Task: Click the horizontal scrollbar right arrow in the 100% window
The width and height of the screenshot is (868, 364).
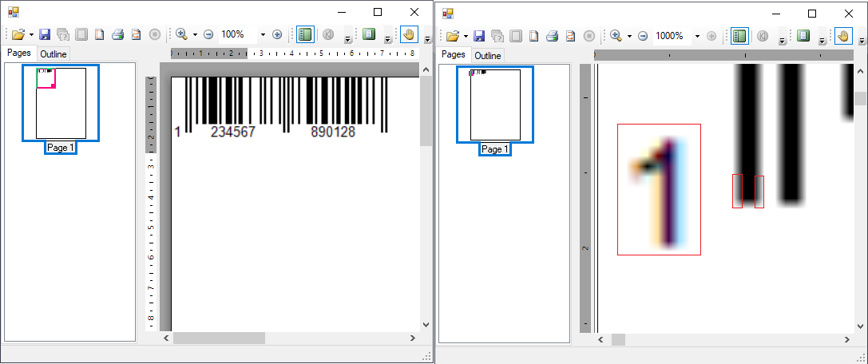Action: point(412,338)
